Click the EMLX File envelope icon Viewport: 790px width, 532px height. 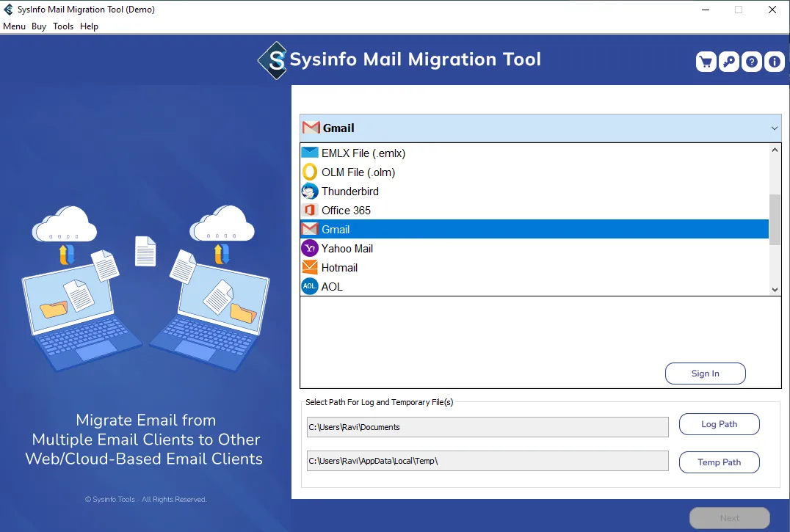tap(310, 153)
